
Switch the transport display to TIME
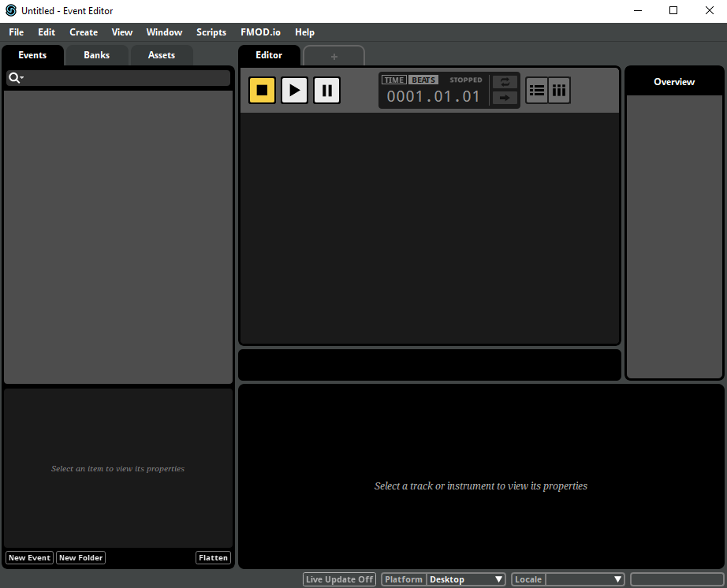[393, 79]
